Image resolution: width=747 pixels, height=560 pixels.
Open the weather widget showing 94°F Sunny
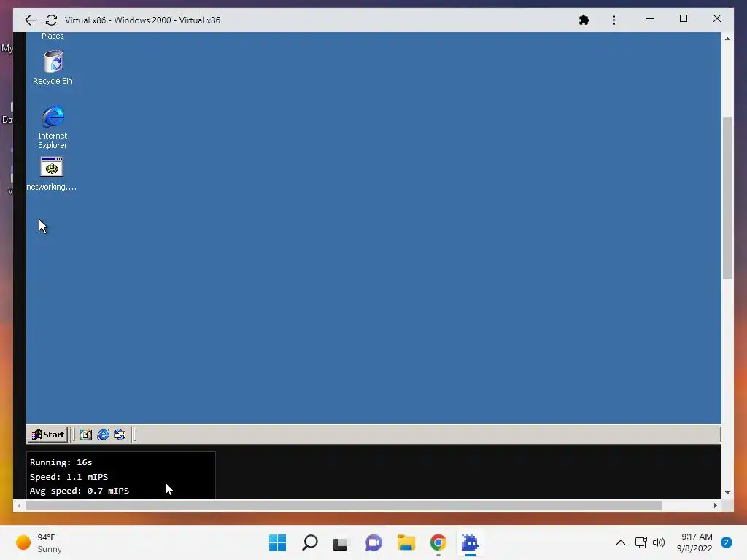39,542
